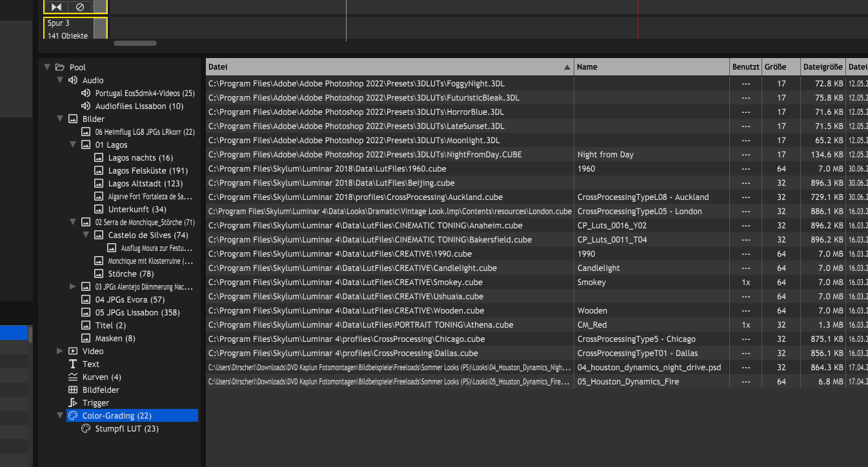Click image icon of Lagos Felsküste
The height and width of the screenshot is (467, 868).
click(x=99, y=170)
